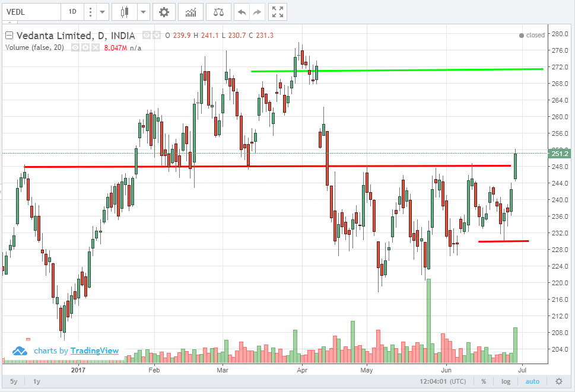Open settings gear for Volume indicator
Screen dimensions: 575x392
[x=85, y=47]
